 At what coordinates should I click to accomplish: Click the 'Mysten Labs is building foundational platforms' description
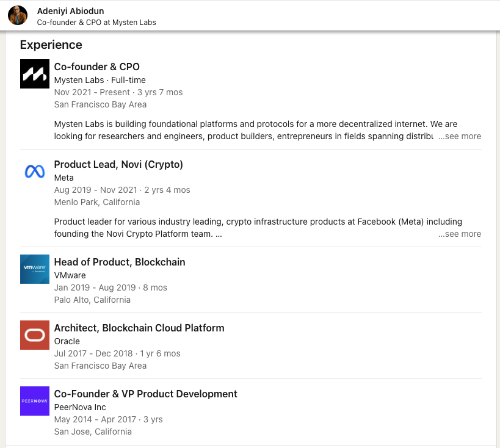(x=256, y=130)
